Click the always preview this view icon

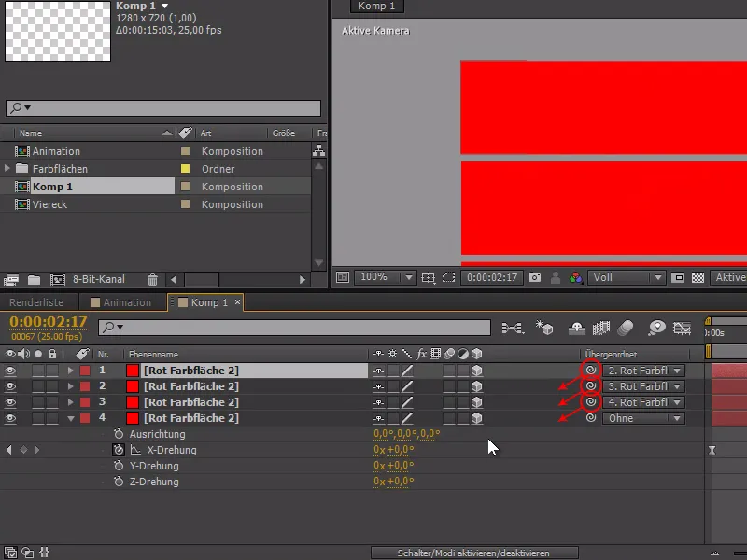343,277
